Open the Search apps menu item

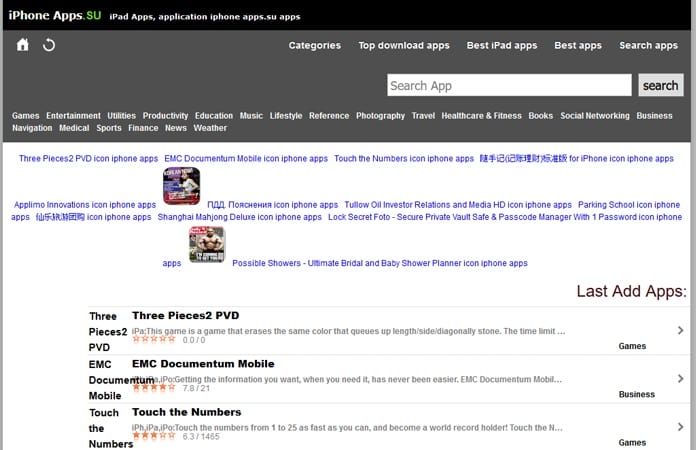649,45
